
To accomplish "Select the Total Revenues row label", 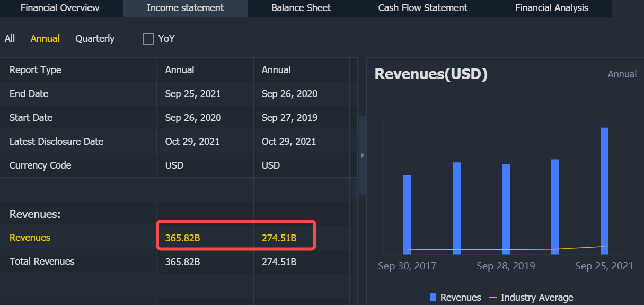I will click(42, 262).
